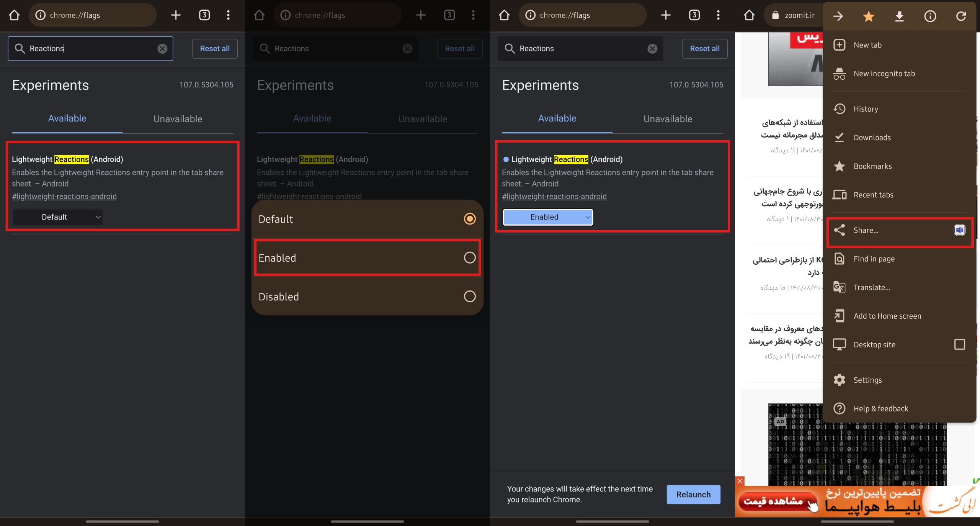Follow the #lightweight-reactions-android link in the first panel
The width and height of the screenshot is (980, 526).
[x=64, y=197]
